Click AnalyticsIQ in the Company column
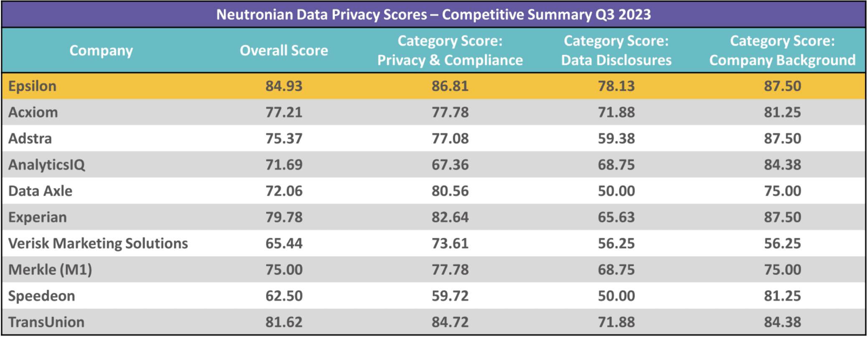868x337 pixels. 47,165
